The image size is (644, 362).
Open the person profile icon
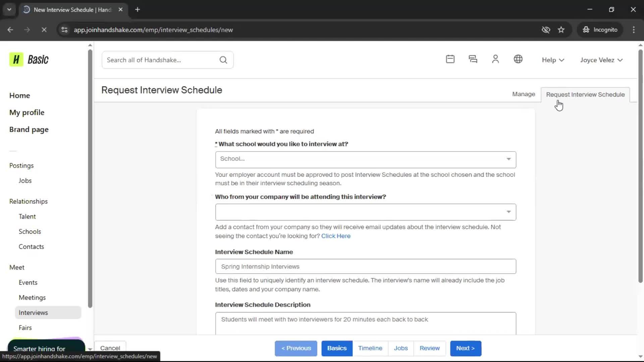click(x=495, y=59)
